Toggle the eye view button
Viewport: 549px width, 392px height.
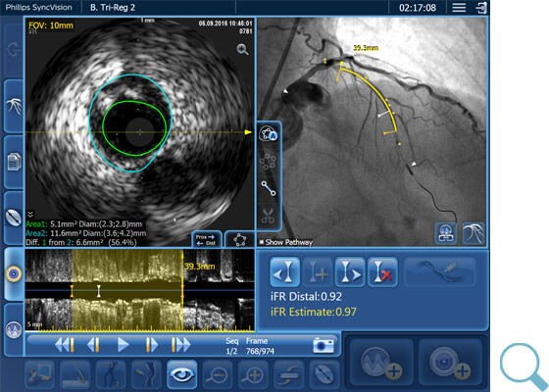(x=181, y=374)
